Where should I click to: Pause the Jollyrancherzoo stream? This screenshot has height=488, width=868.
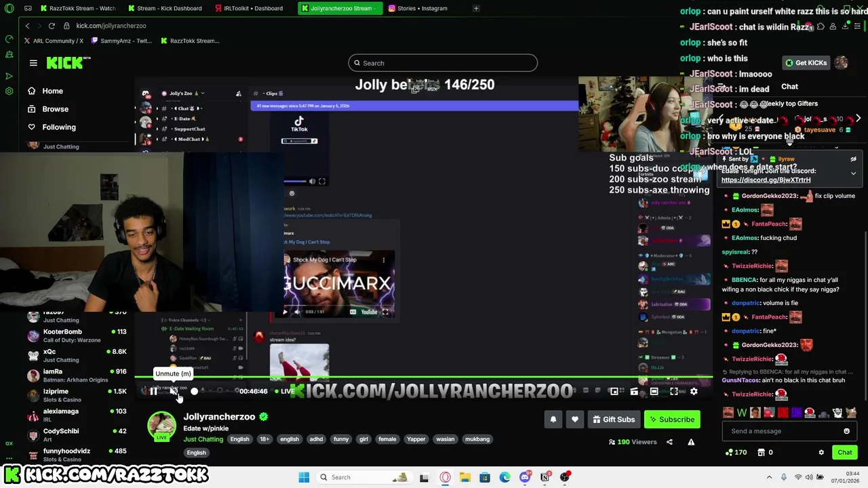pyautogui.click(x=153, y=391)
